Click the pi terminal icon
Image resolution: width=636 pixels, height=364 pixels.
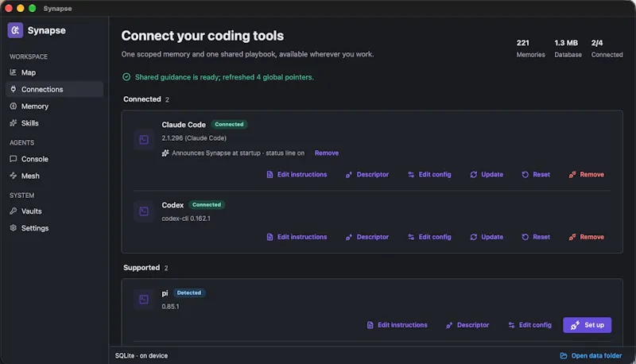144,299
